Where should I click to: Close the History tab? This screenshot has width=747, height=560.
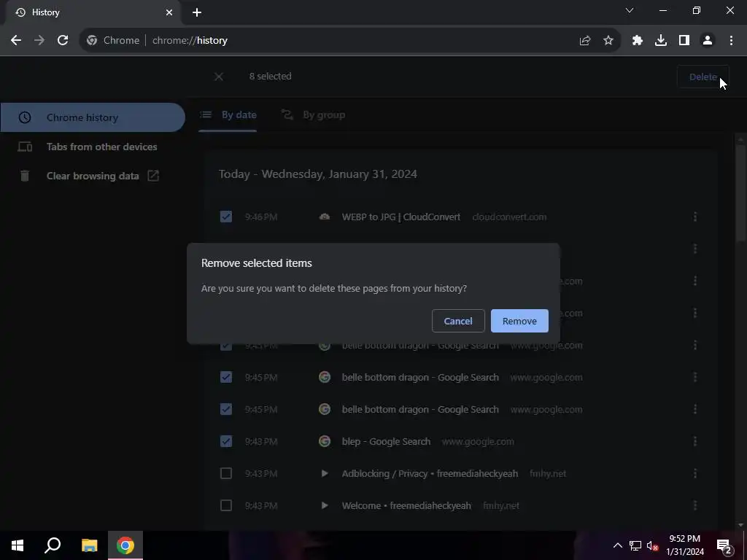pos(169,12)
